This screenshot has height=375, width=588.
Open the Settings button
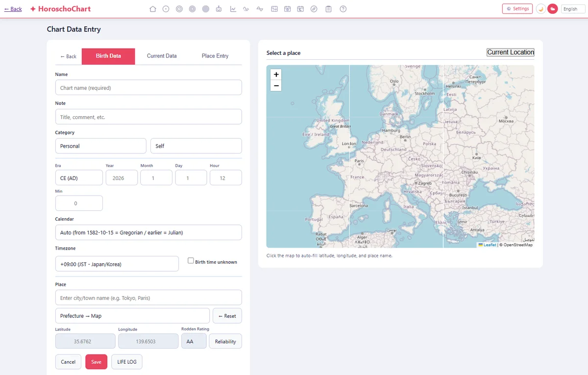coord(517,9)
